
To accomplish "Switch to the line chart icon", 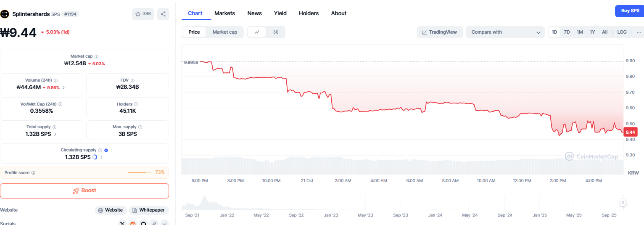I will pos(257,32).
